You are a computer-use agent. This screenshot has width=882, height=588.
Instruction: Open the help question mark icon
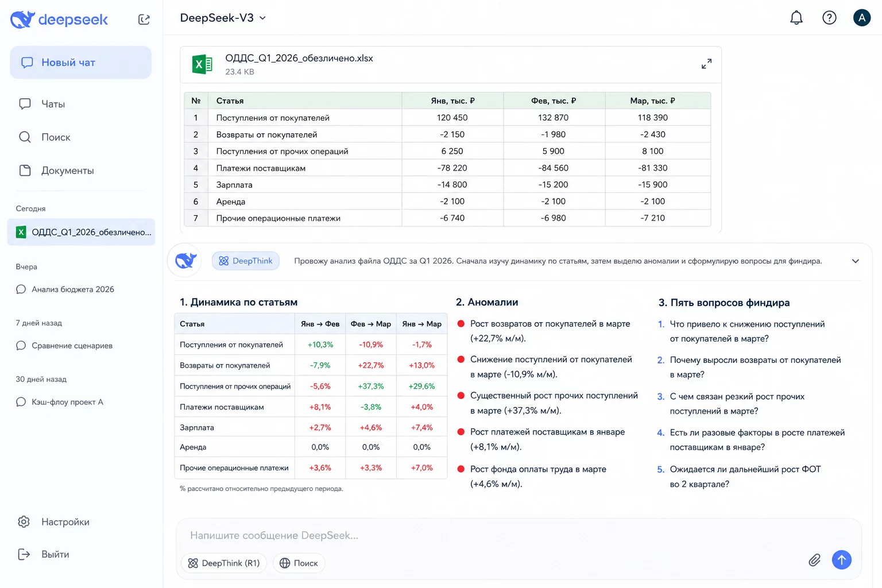(x=829, y=18)
